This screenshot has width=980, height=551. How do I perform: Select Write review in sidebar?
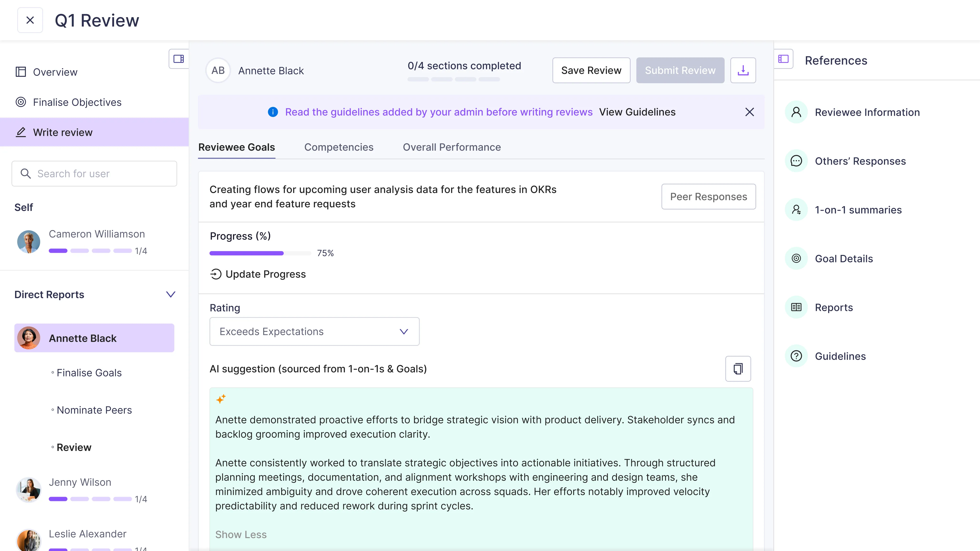tap(94, 132)
